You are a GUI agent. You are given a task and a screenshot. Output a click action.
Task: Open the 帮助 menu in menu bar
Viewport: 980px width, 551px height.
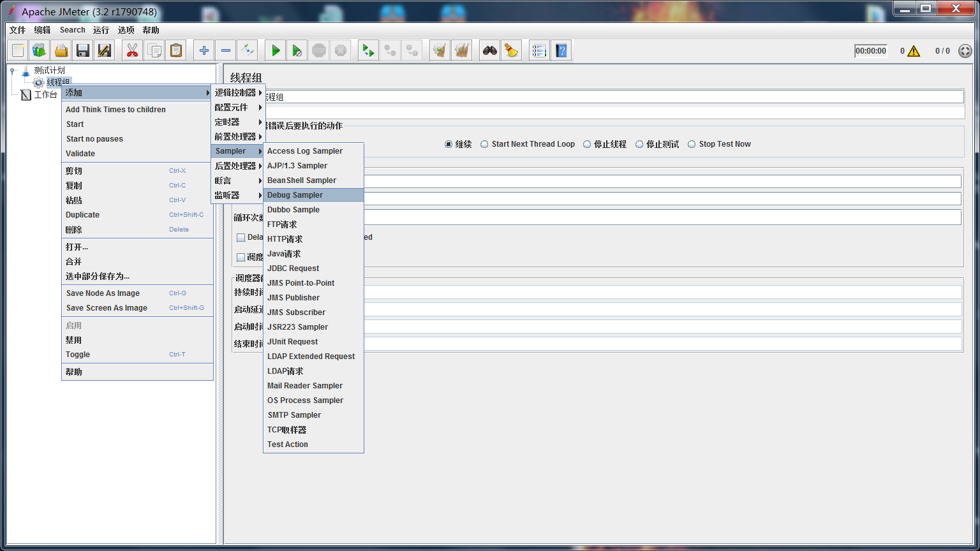151,30
